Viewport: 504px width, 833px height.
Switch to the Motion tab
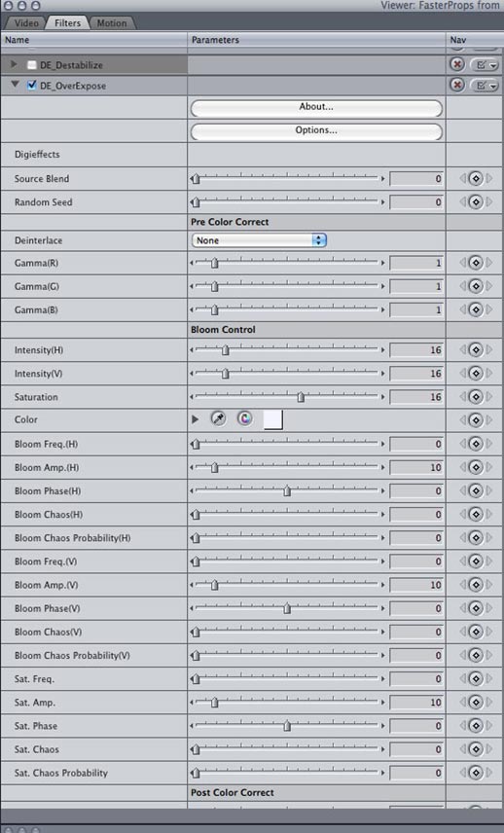(x=112, y=22)
